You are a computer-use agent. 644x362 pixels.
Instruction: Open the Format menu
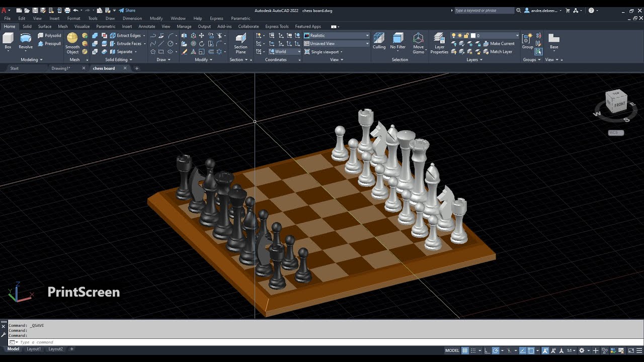(x=73, y=19)
